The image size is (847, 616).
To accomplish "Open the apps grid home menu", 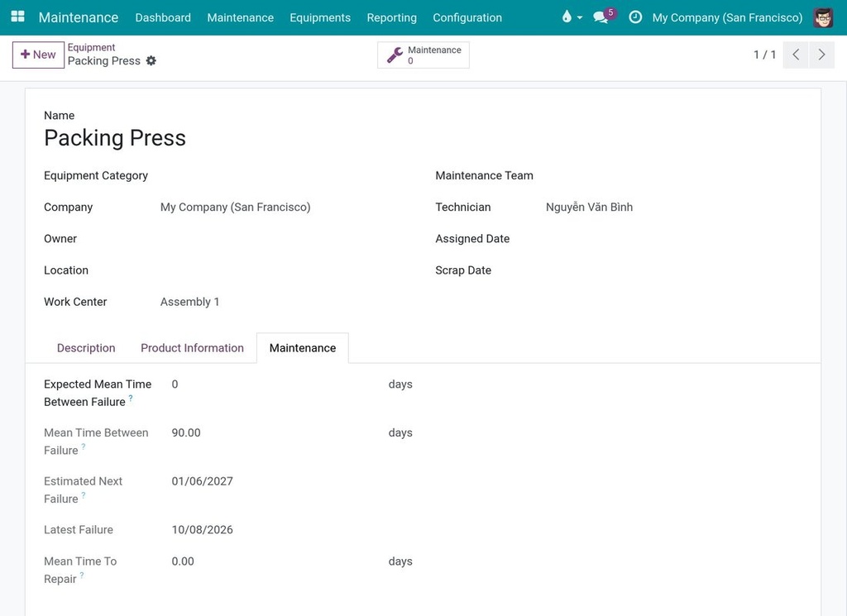I will click(x=18, y=17).
